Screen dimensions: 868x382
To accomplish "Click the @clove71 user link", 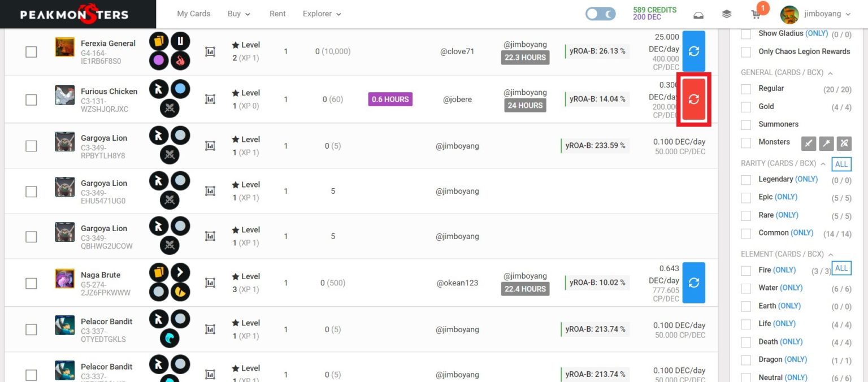I will (457, 51).
